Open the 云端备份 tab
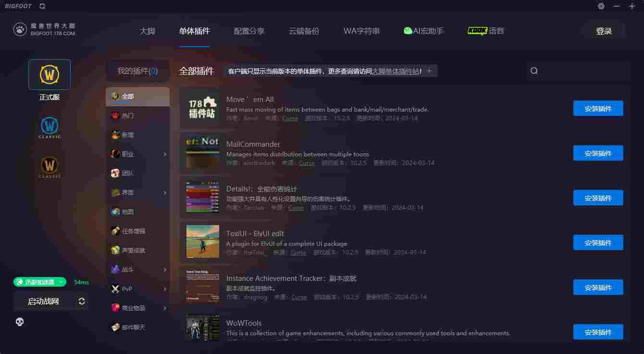 (x=304, y=31)
